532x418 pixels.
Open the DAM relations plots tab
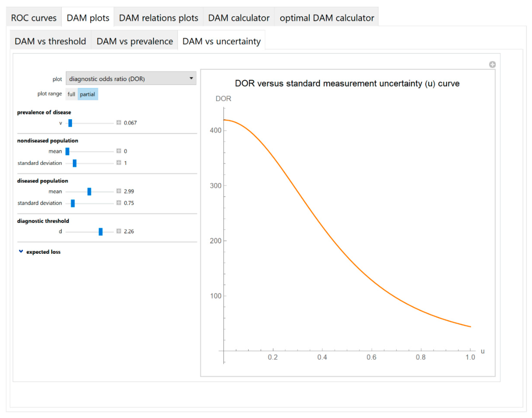click(x=158, y=18)
